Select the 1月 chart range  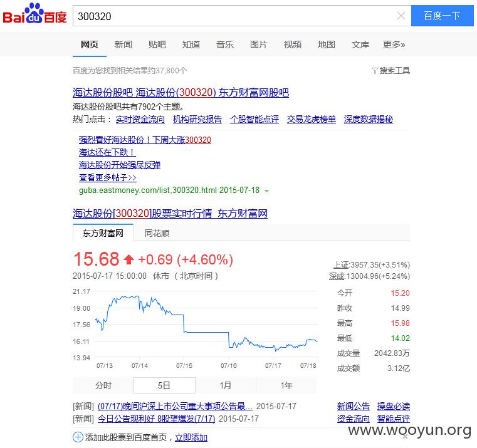tap(226, 385)
